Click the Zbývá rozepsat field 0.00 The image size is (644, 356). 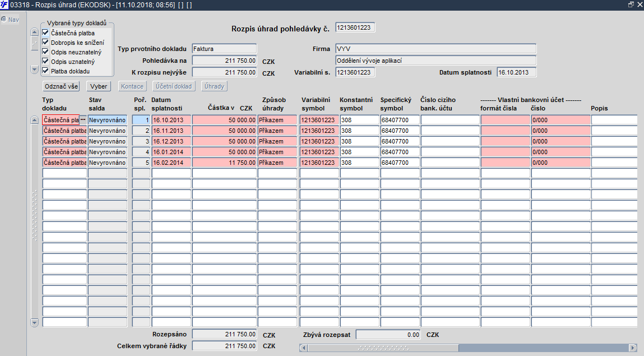(388, 334)
